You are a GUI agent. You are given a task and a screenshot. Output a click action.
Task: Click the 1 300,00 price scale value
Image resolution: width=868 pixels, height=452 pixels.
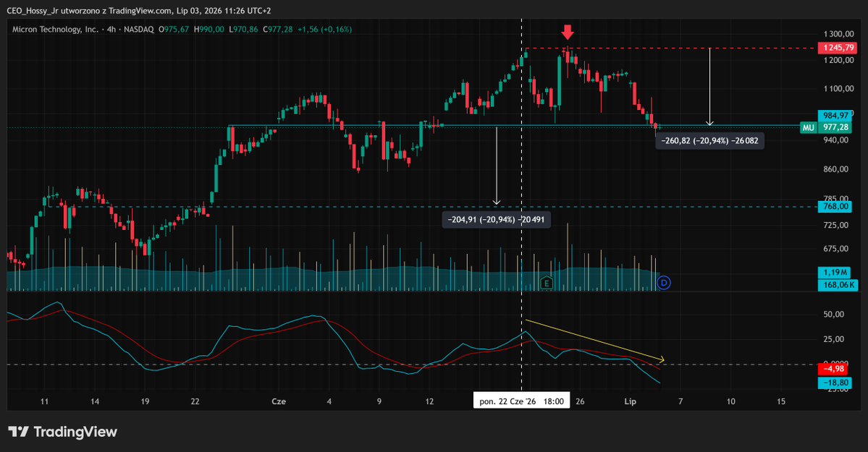(x=838, y=34)
